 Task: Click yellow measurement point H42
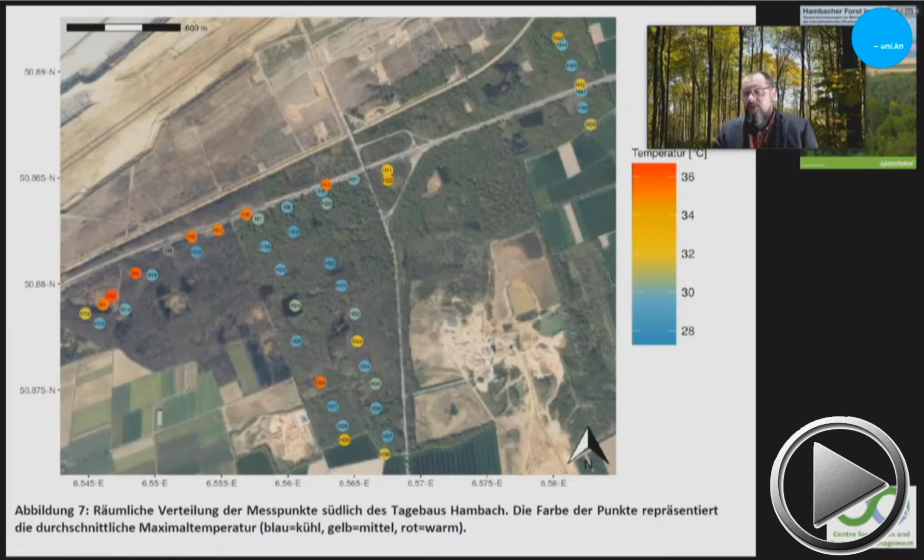click(580, 84)
